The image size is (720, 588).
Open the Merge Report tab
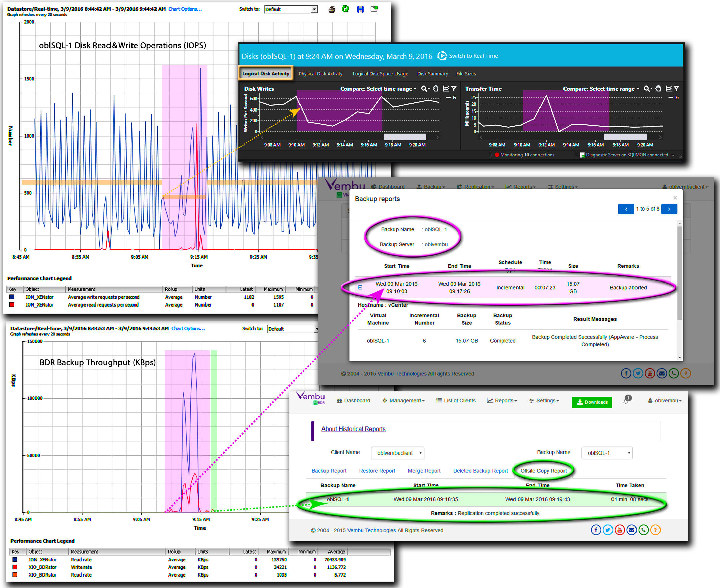pyautogui.click(x=424, y=471)
